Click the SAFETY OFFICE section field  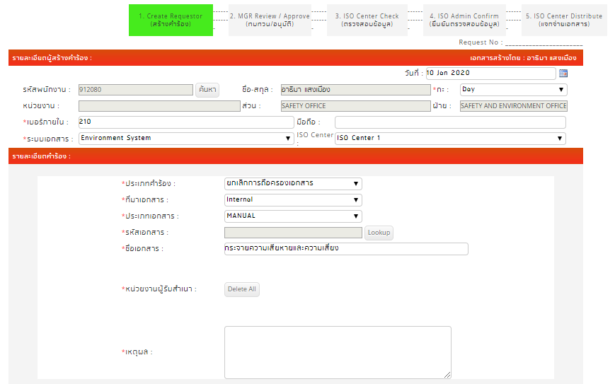click(x=355, y=106)
